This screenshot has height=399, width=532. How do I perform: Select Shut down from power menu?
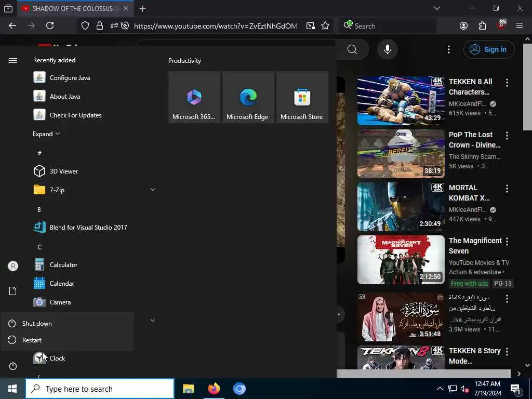point(67,323)
